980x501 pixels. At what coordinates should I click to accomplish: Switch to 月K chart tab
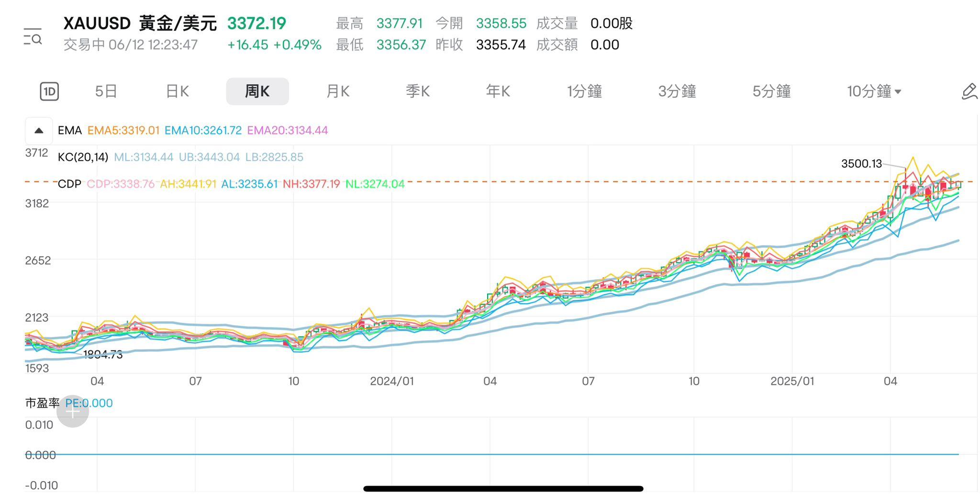coord(338,91)
